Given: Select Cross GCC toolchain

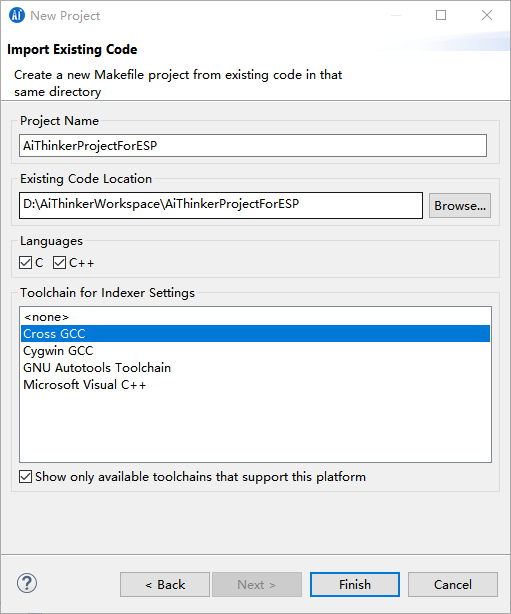Looking at the screenshot, I should [255, 334].
